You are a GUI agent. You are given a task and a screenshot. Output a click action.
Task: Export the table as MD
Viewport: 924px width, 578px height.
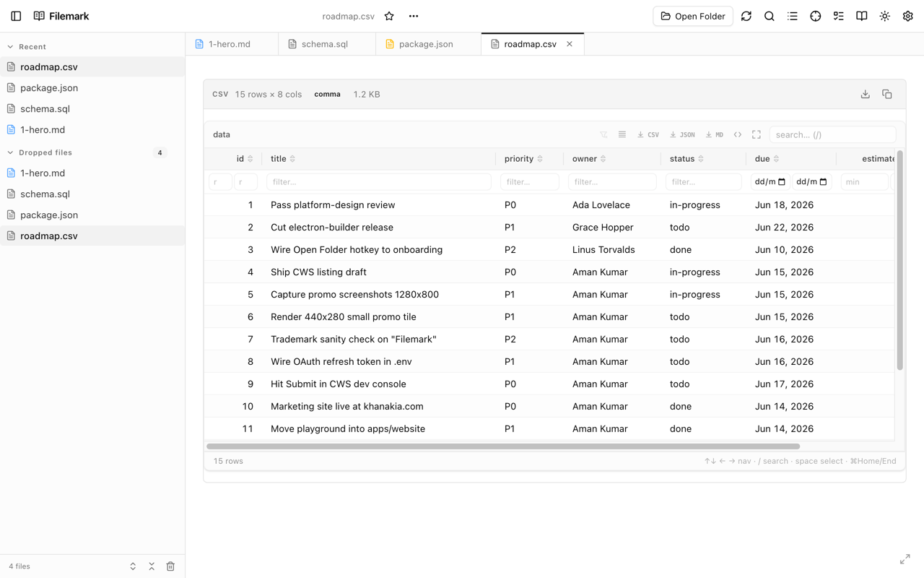click(x=715, y=134)
